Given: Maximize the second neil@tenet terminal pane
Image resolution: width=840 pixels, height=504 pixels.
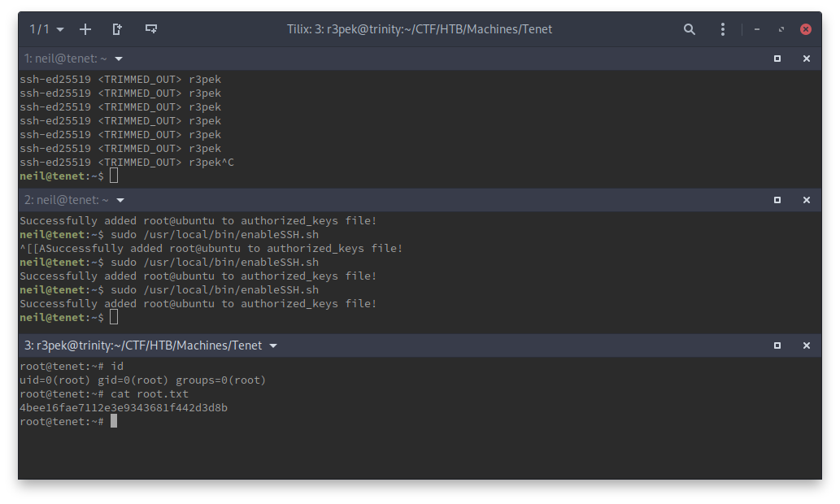Looking at the screenshot, I should point(777,200).
